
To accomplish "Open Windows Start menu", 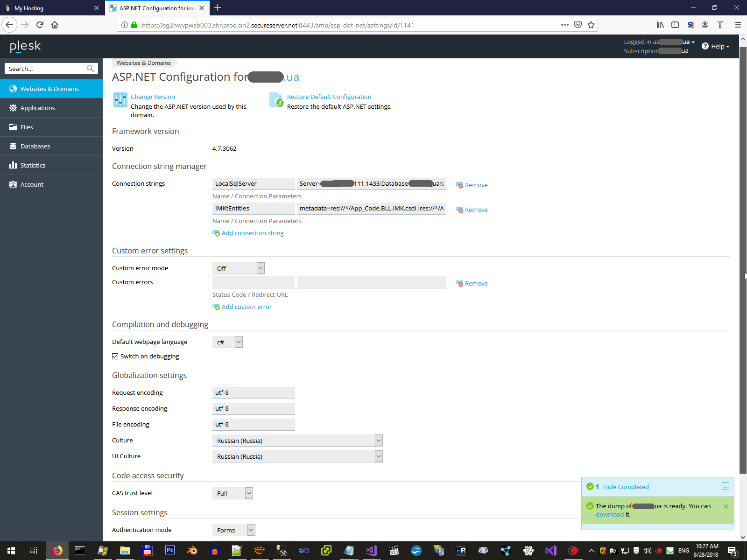I will click(x=11, y=551).
